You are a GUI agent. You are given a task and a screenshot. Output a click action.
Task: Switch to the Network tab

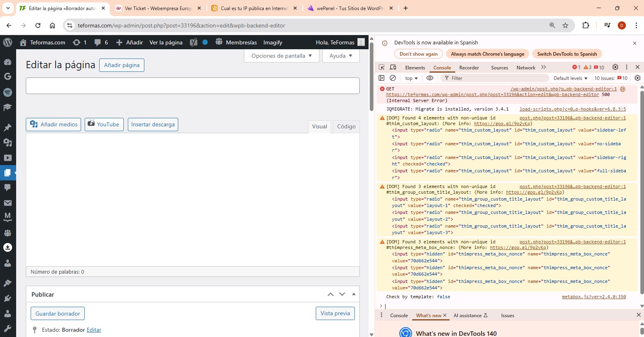[x=525, y=68]
